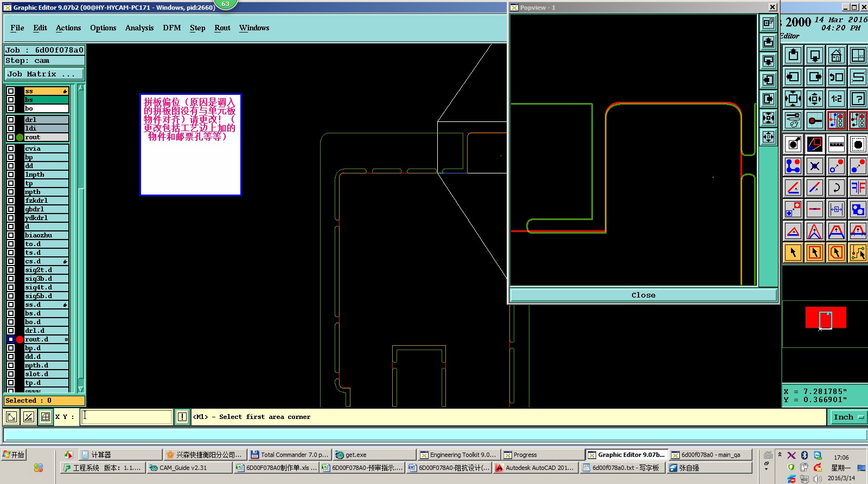Click the polygon select arrow icon
Viewport: 868px width, 484px height.
tap(837, 253)
